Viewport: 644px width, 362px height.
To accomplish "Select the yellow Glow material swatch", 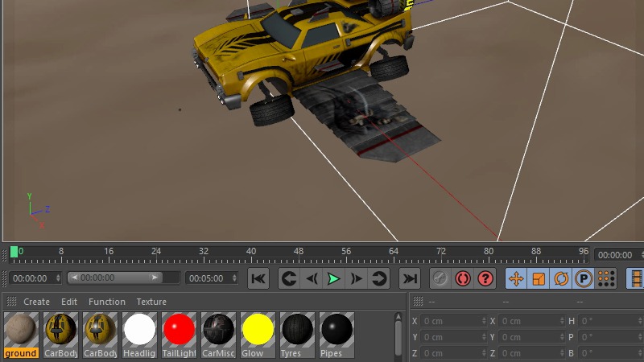I will tap(258, 331).
